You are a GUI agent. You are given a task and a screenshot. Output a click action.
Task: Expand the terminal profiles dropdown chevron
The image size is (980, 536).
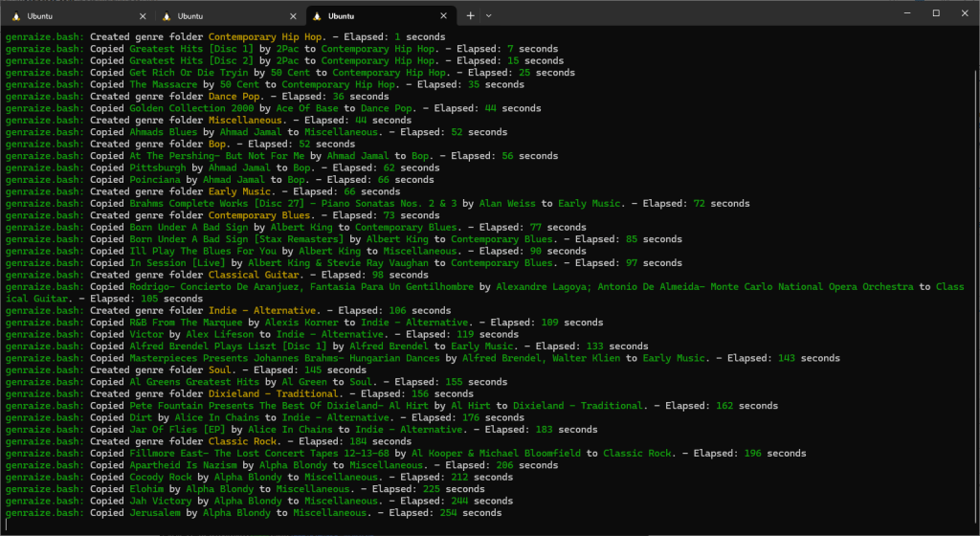tap(488, 16)
